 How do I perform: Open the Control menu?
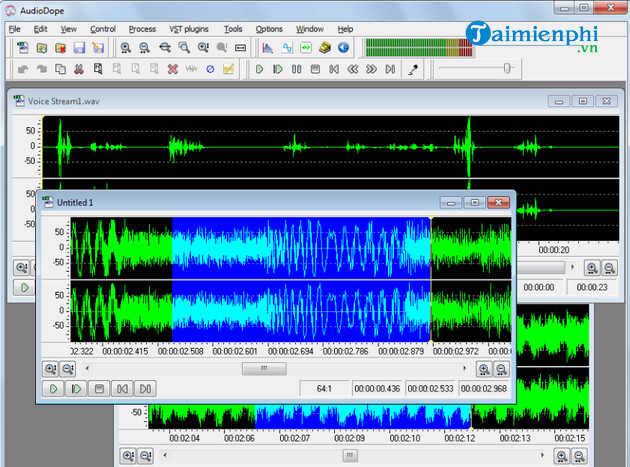pos(103,29)
